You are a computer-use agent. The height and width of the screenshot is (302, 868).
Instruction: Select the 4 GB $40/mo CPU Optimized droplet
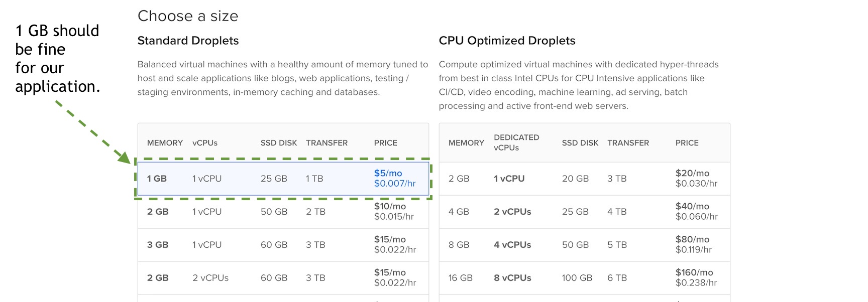pyautogui.click(x=584, y=212)
